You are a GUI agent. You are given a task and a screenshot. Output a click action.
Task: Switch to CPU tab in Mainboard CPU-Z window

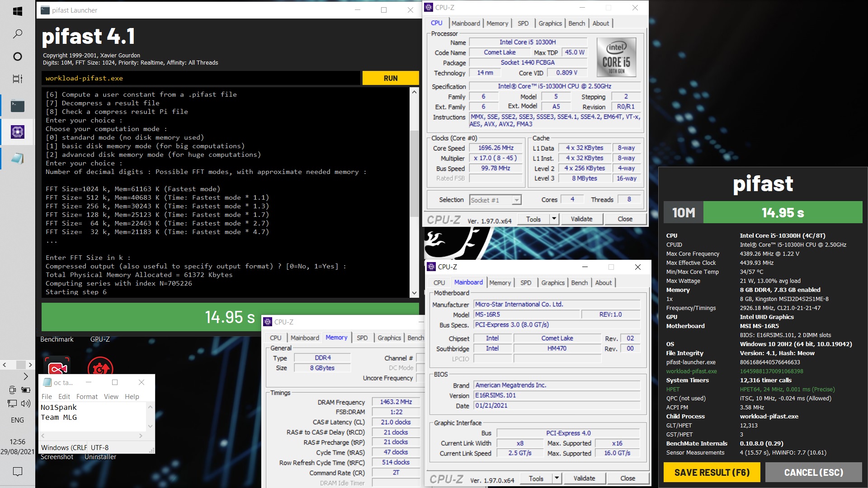coord(439,283)
